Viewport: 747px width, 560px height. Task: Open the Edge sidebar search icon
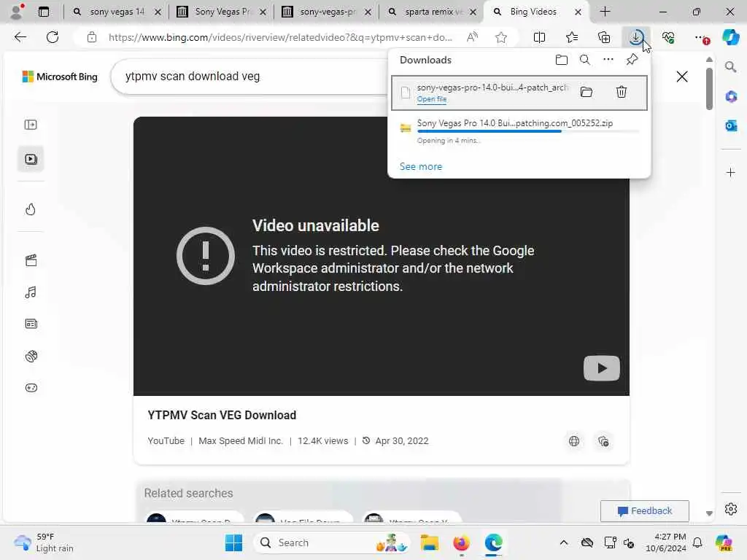pyautogui.click(x=730, y=67)
